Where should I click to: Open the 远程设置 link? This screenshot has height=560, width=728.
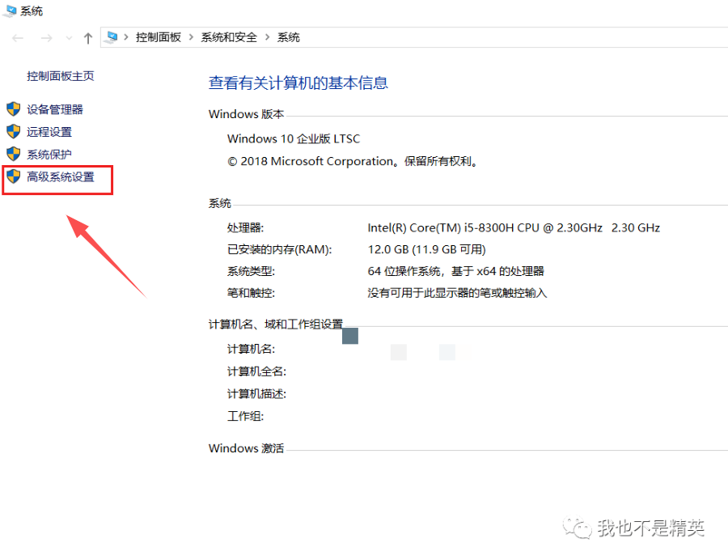point(49,132)
